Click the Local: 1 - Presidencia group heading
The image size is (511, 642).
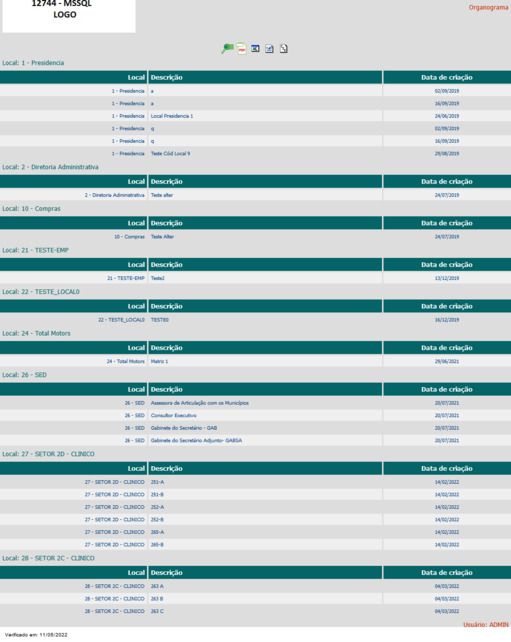point(33,63)
